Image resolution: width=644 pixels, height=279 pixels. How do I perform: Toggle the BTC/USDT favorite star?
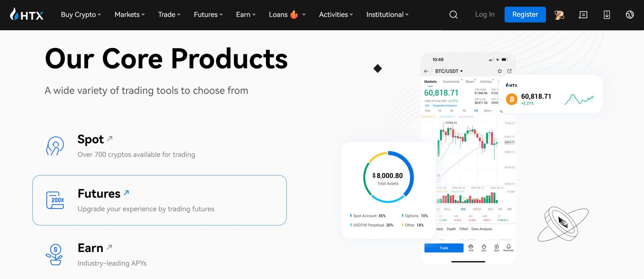coord(499,71)
